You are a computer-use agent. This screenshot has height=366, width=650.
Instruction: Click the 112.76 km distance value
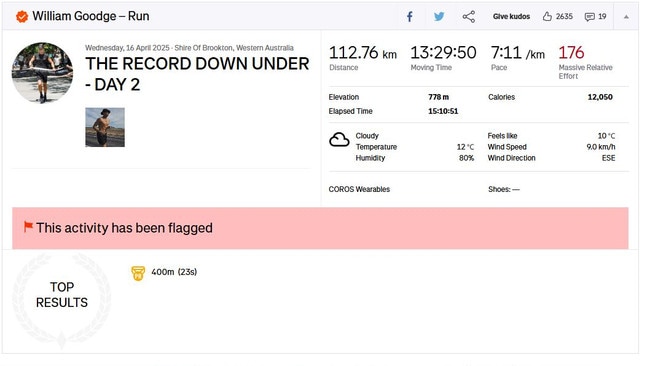(x=363, y=53)
